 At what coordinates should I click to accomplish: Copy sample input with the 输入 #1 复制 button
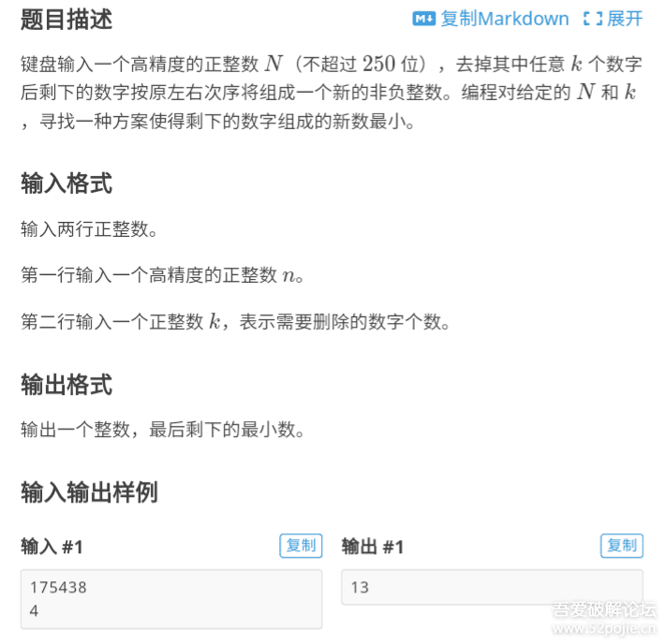301,545
